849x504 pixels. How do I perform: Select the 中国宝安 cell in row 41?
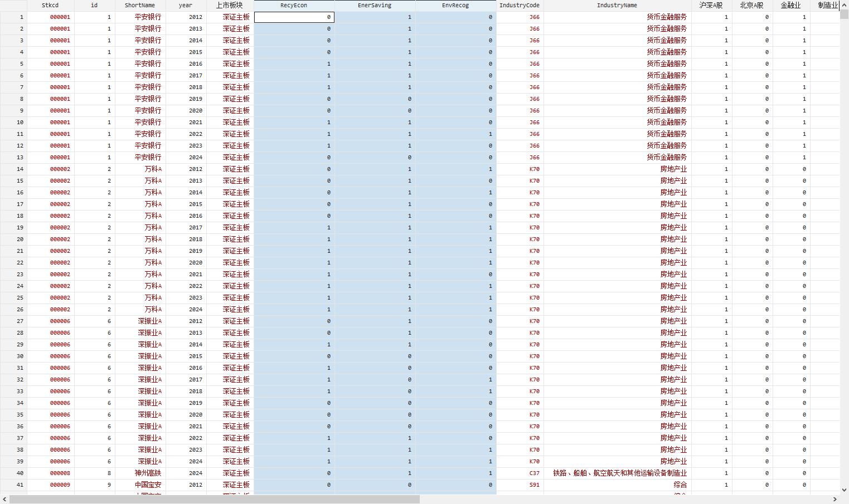[x=148, y=485]
